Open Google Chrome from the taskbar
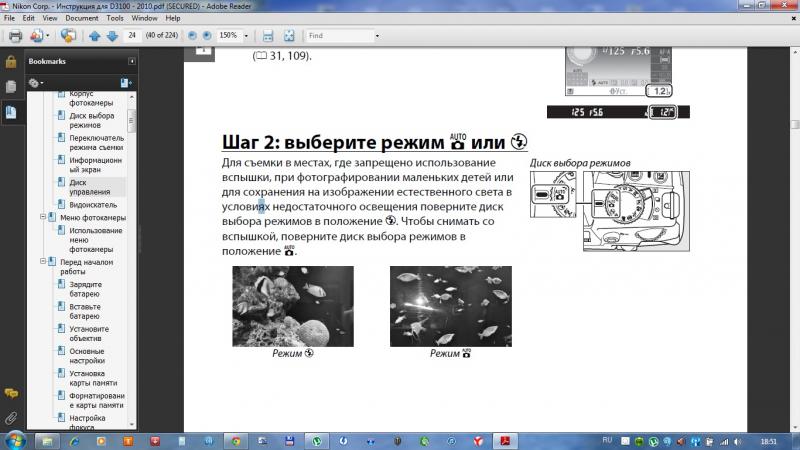The width and height of the screenshot is (800, 450). (x=236, y=441)
